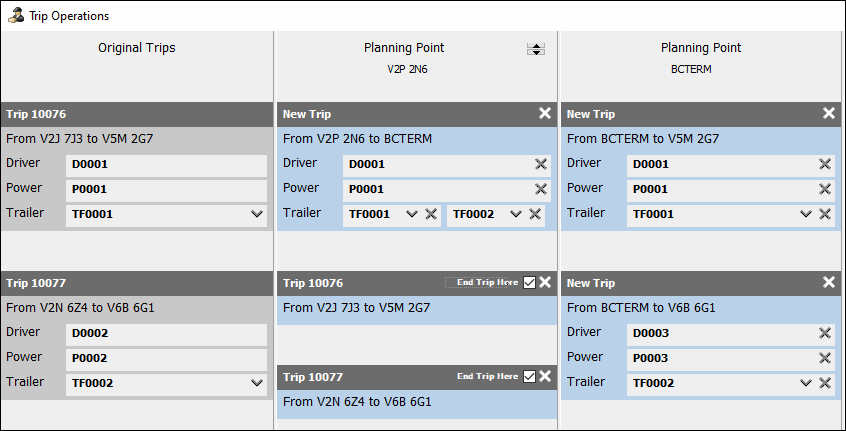Clear driver D0001 in V2P 2N6 new trip
The image size is (846, 431).
click(541, 164)
